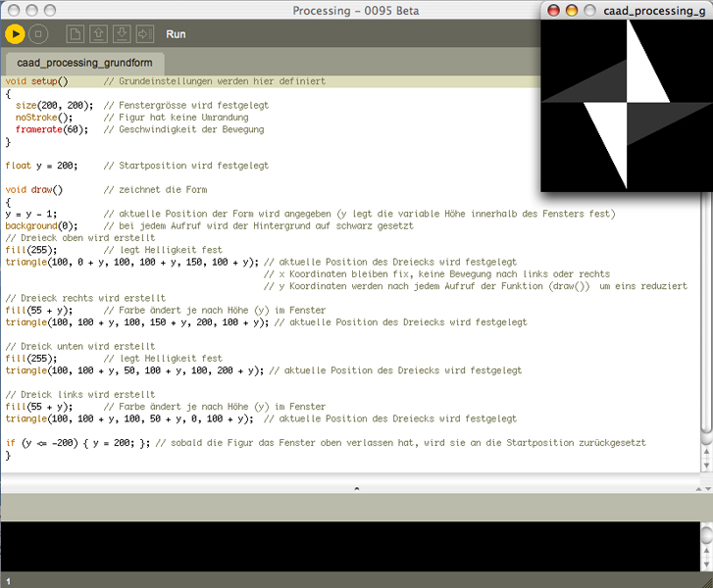Click the sketch output canvas
The image size is (713, 588).
627,106
